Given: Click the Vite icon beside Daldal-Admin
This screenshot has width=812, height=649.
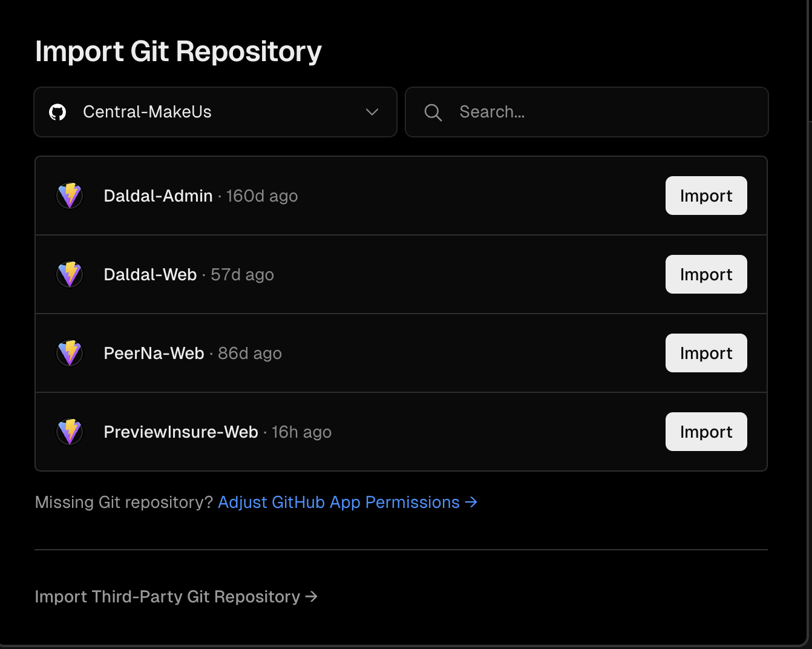Looking at the screenshot, I should tap(70, 196).
